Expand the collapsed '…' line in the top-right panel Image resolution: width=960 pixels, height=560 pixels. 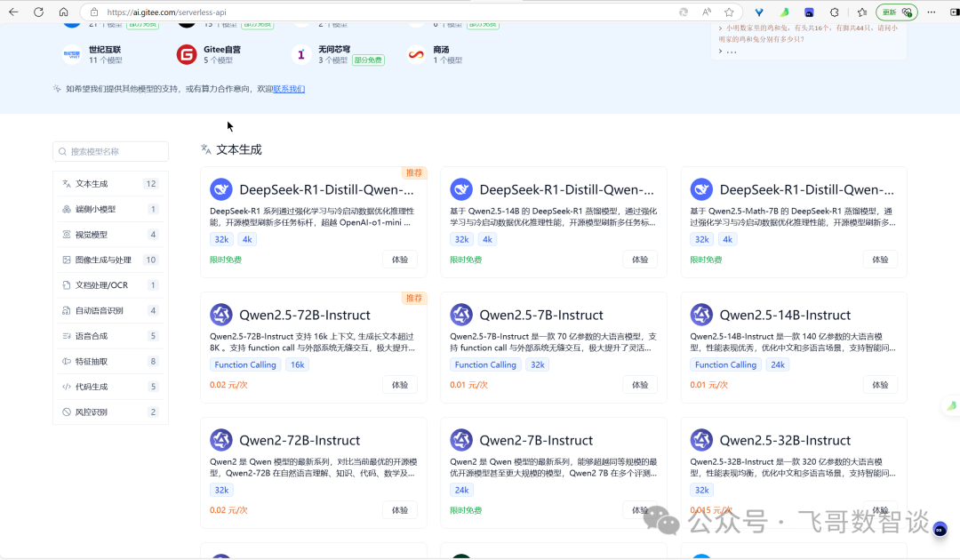pos(728,52)
